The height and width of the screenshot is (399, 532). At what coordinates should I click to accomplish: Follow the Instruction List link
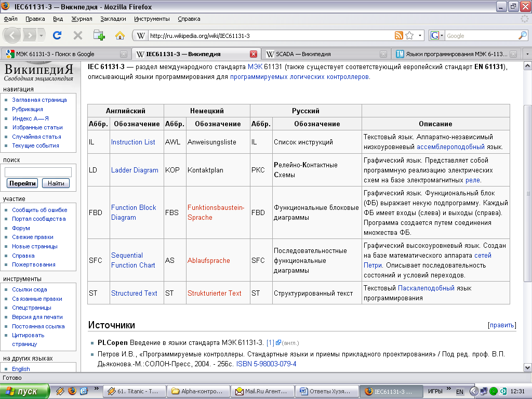(x=132, y=142)
